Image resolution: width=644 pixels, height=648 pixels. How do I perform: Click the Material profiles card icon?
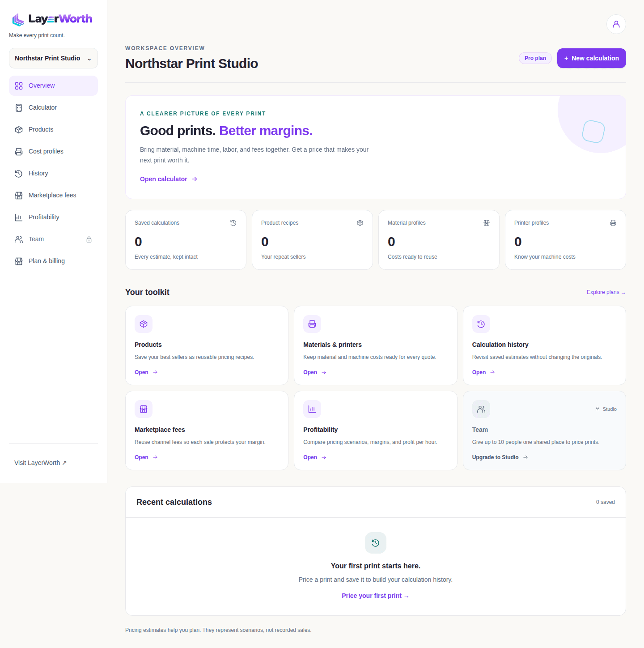point(487,223)
